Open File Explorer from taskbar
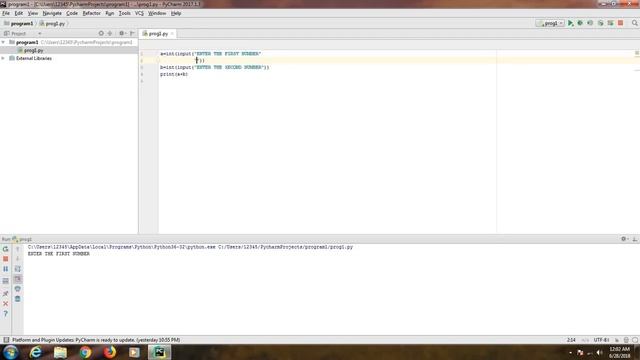This screenshot has width=640, height=360. coord(60,352)
